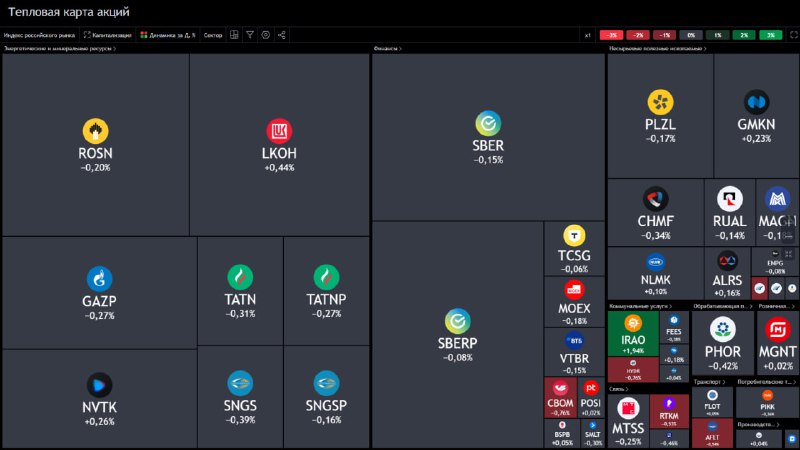Open the filter funnel icon
Viewport: 800px width, 450px height.
tap(250, 35)
